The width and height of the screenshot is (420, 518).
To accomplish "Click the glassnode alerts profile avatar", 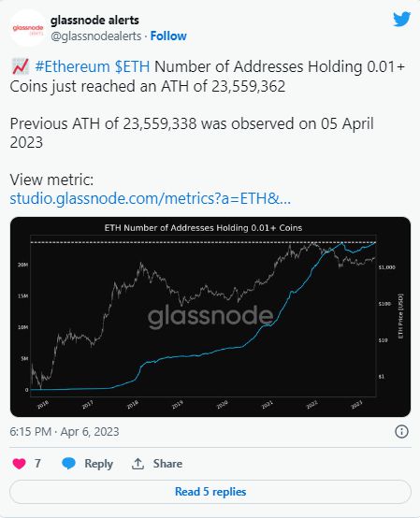I will 28,28.
